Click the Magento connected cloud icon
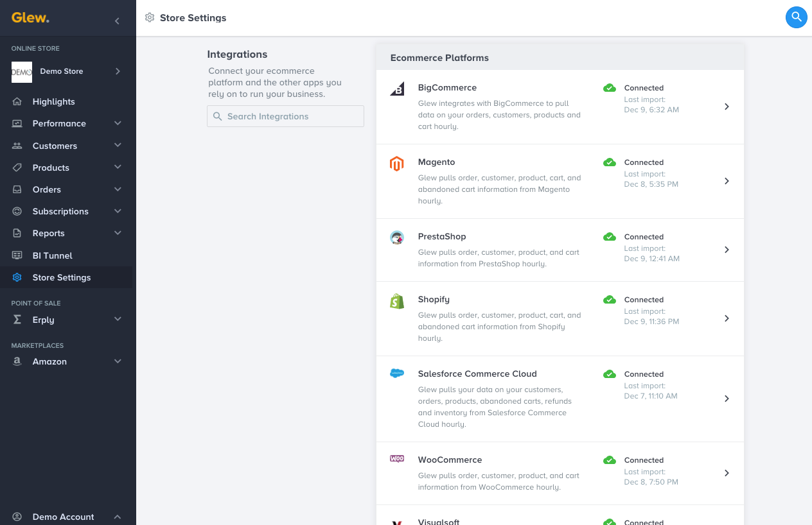Viewport: 812px width, 525px height. pos(610,162)
